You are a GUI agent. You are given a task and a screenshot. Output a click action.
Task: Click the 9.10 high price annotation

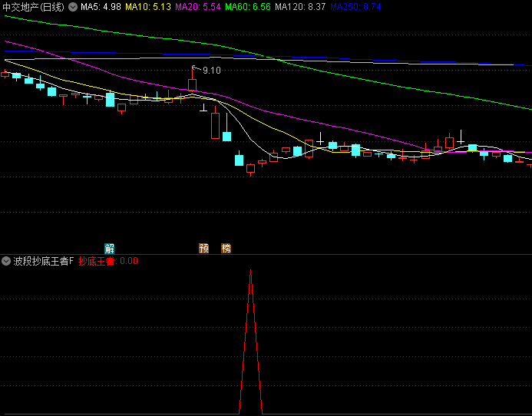[212, 71]
